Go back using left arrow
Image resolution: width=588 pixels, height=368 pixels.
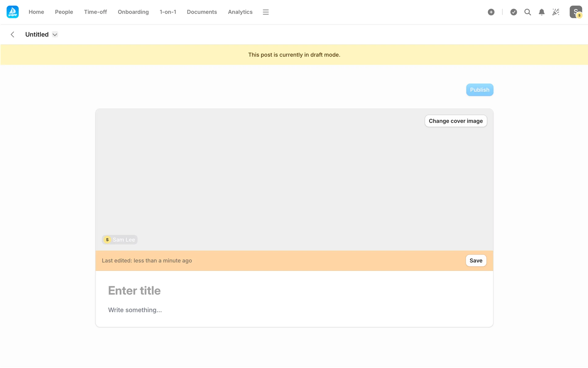click(13, 34)
